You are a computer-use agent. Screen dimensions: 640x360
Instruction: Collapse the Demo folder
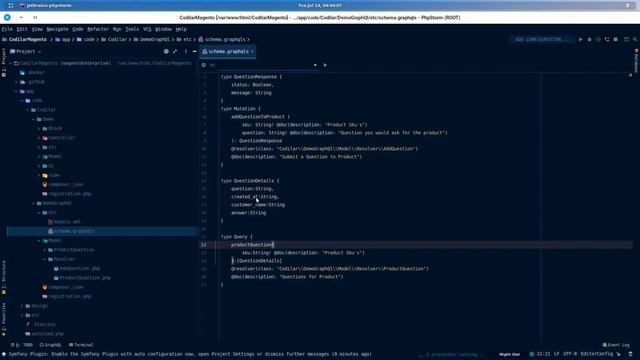pos(34,119)
